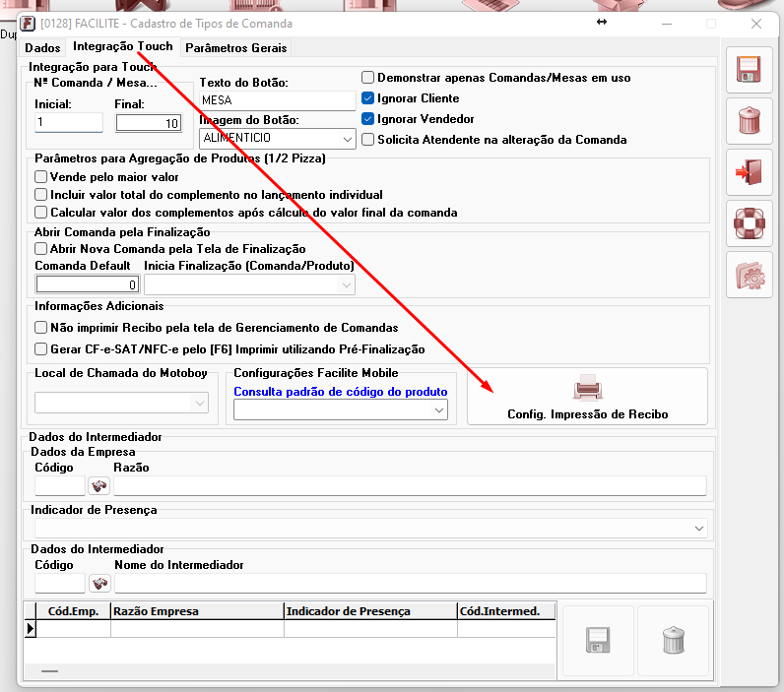
Task: Enable Abrir Nova Comanda pela Tela de Finalização
Action: 41,249
